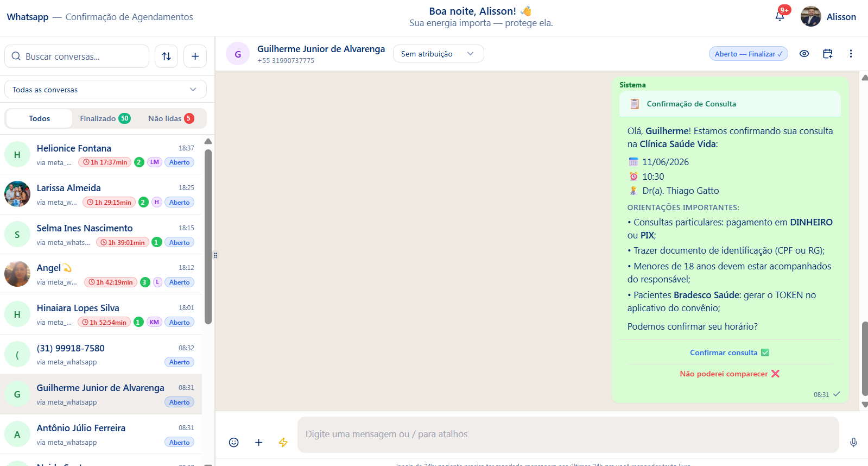The height and width of the screenshot is (466, 868).
Task: Click the 1h 39:01min timer badge
Action: click(123, 243)
